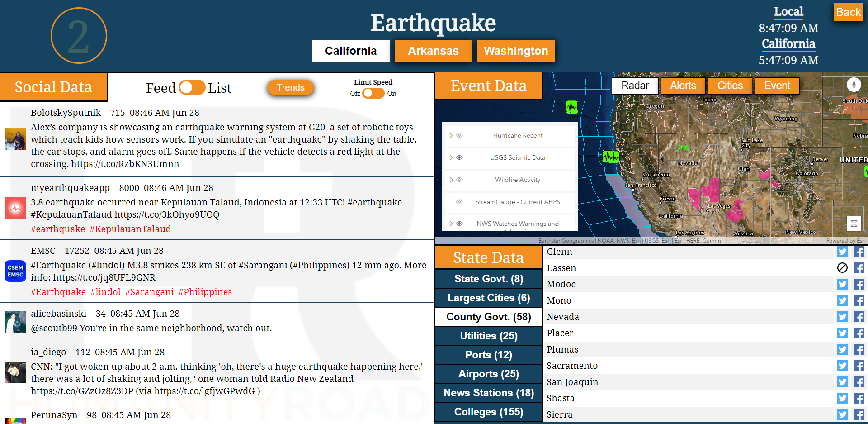The image size is (868, 424).
Task: Click the Trends button
Action: 290,87
